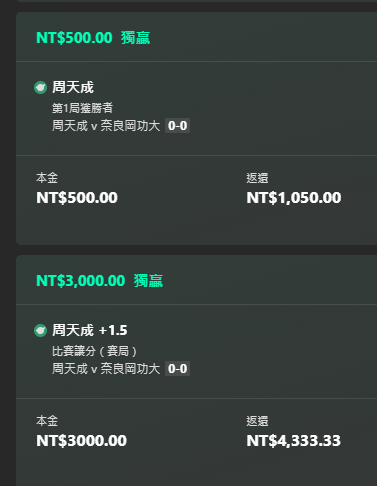Image resolution: width=377 pixels, height=486 pixels.
Task: Select the 周天成 selection in first bet
Action: (73, 88)
